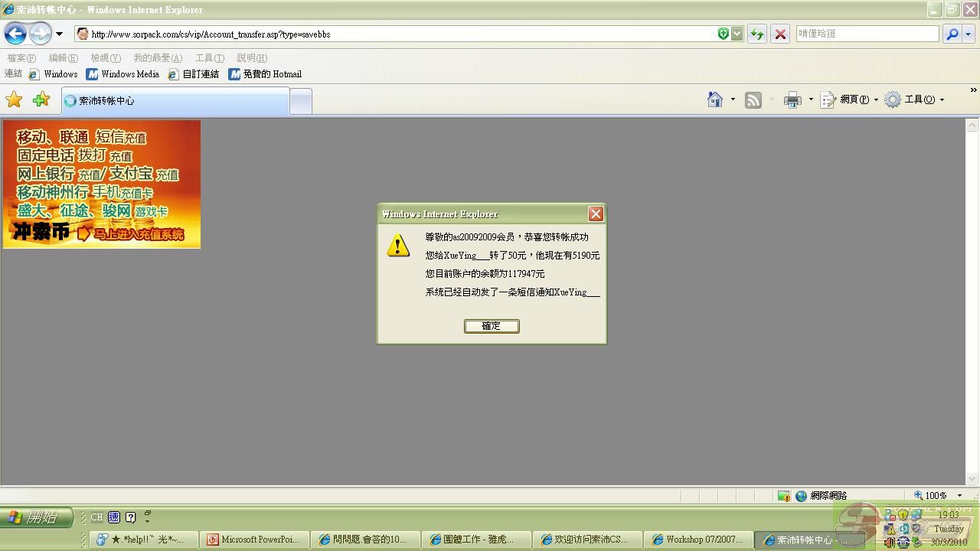Click the Refresh page icon

756,34
